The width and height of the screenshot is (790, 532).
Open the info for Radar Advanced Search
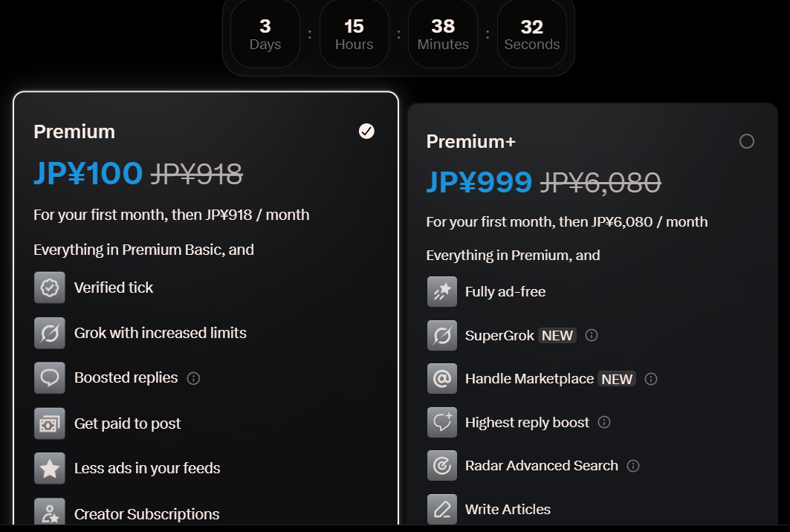pos(633,466)
